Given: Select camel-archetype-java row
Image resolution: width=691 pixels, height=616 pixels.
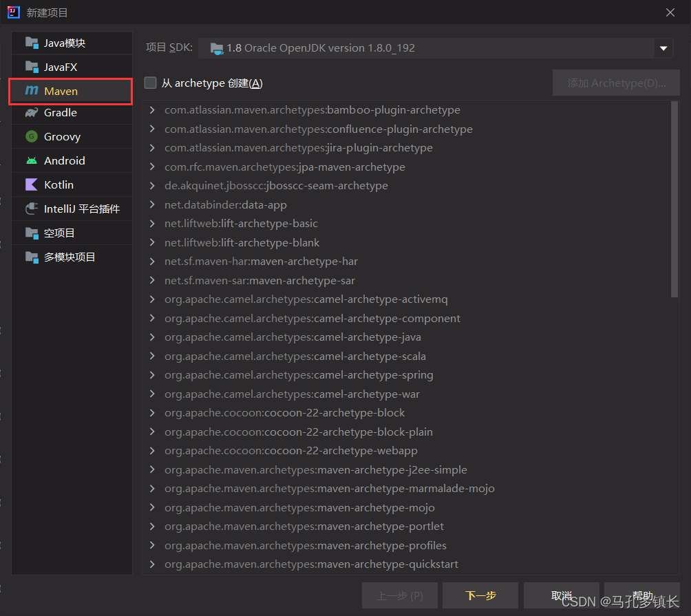Looking at the screenshot, I should click(x=406, y=337).
